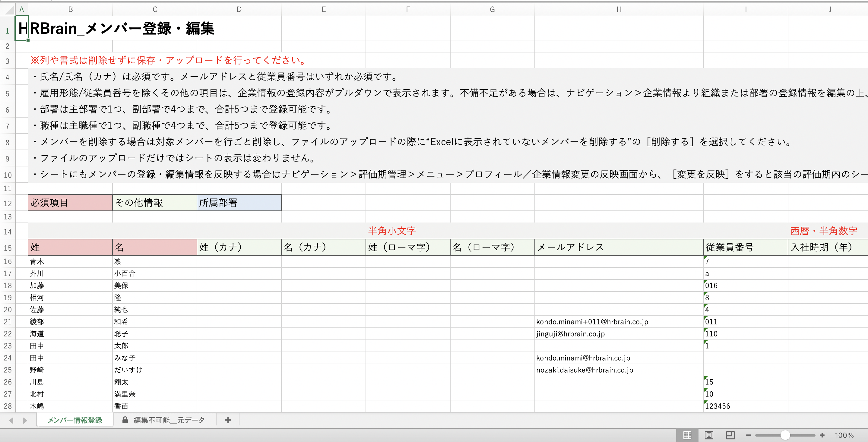
Task: Switch to Normal view icon in status bar
Action: (687, 435)
